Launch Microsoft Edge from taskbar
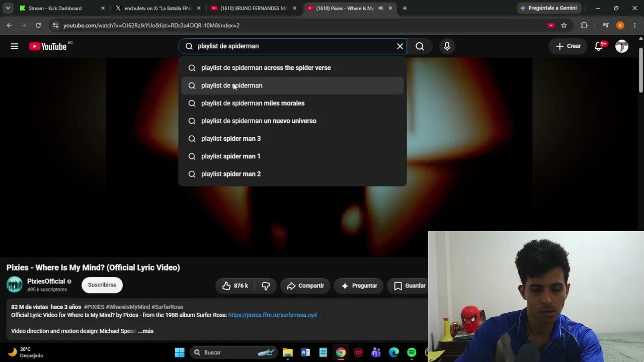The width and height of the screenshot is (644, 362). tap(394, 352)
